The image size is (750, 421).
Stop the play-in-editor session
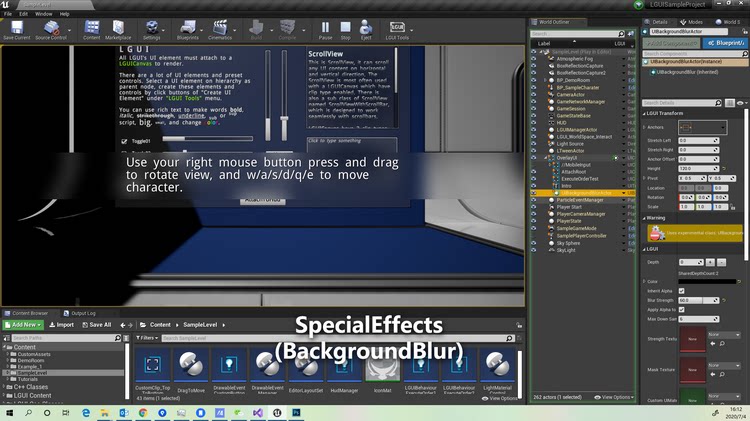[x=345, y=29]
